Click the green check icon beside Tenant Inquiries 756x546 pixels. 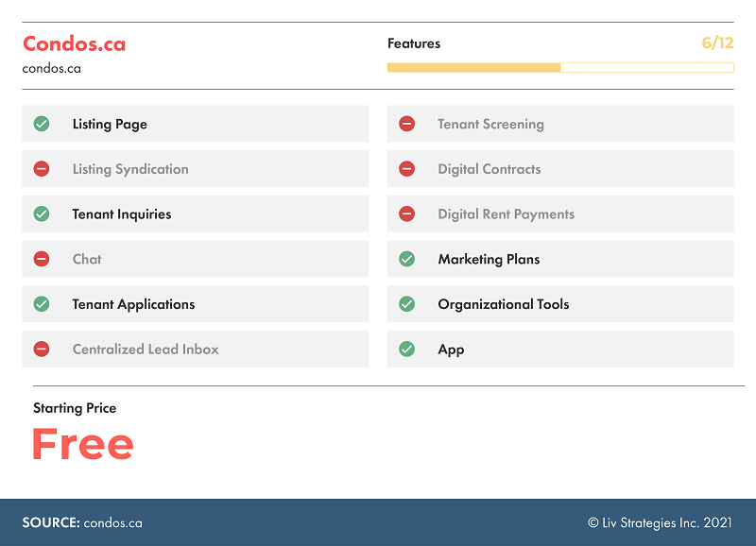click(42, 214)
